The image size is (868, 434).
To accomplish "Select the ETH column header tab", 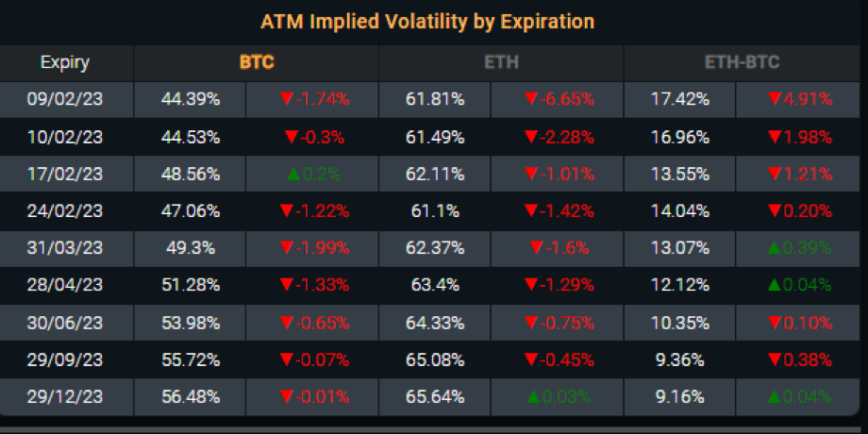I will pos(501,63).
